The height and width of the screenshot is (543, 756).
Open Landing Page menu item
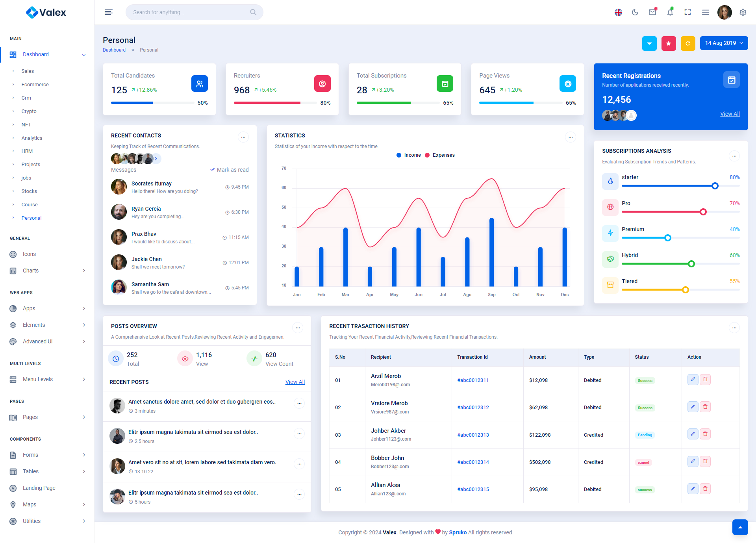pyautogui.click(x=39, y=488)
